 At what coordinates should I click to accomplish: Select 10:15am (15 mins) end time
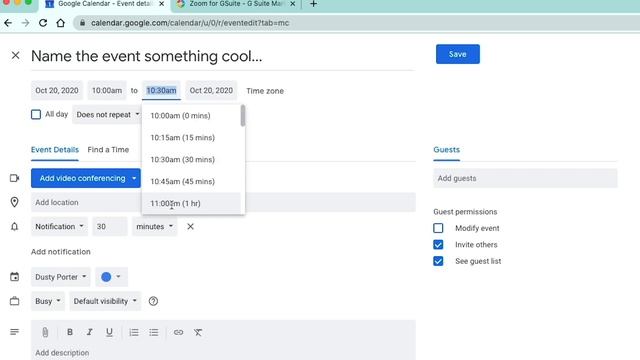[x=191, y=138]
